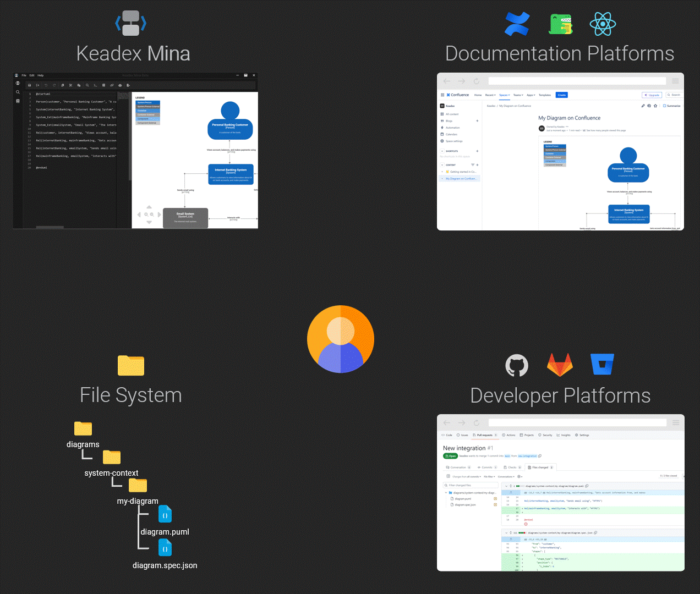Click the my-diagram folder in the tree
The image size is (700, 594).
138,485
